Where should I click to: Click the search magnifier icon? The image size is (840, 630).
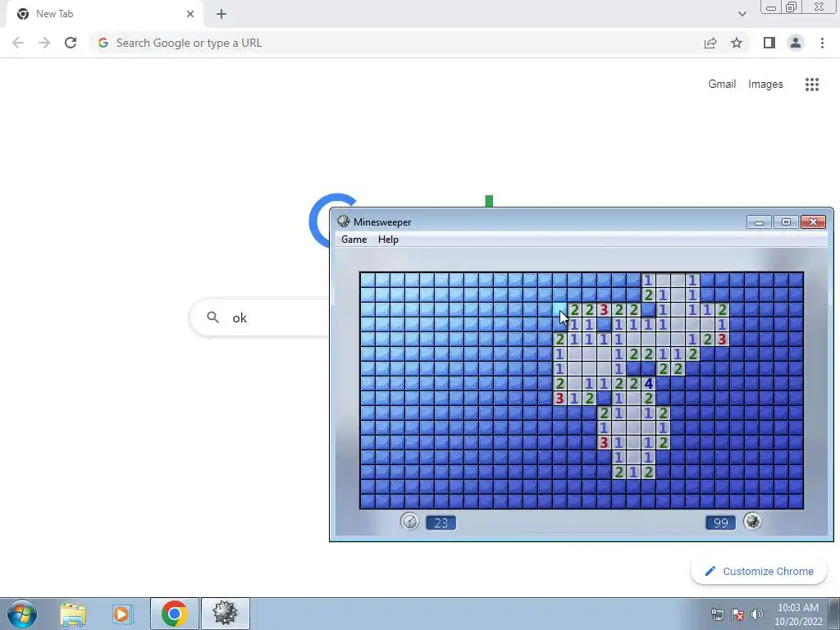(212, 317)
